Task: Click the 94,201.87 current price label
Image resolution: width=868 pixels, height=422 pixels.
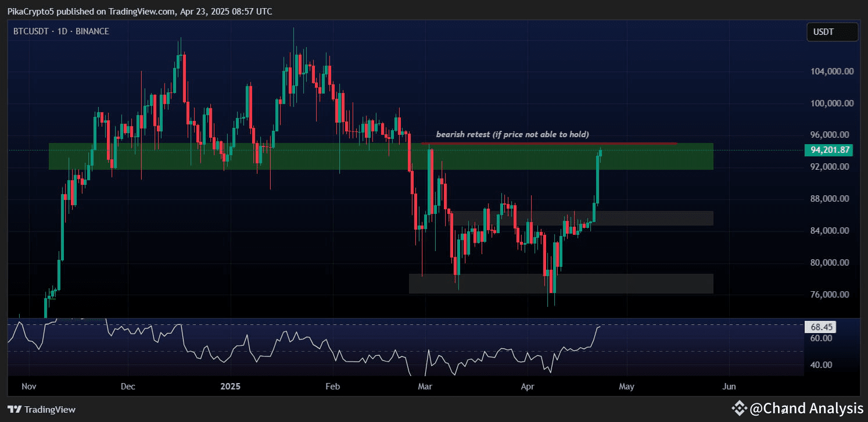Action: click(829, 150)
